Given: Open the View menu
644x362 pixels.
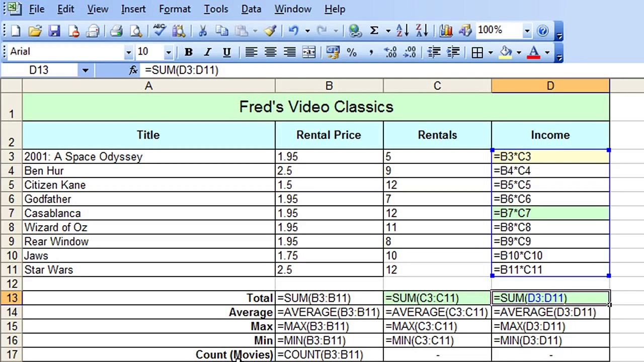Looking at the screenshot, I should click(98, 9).
